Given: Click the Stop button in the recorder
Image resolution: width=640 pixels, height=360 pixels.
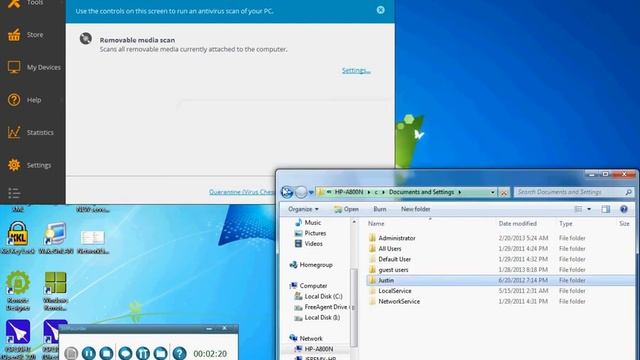Looking at the screenshot, I should tap(106, 353).
